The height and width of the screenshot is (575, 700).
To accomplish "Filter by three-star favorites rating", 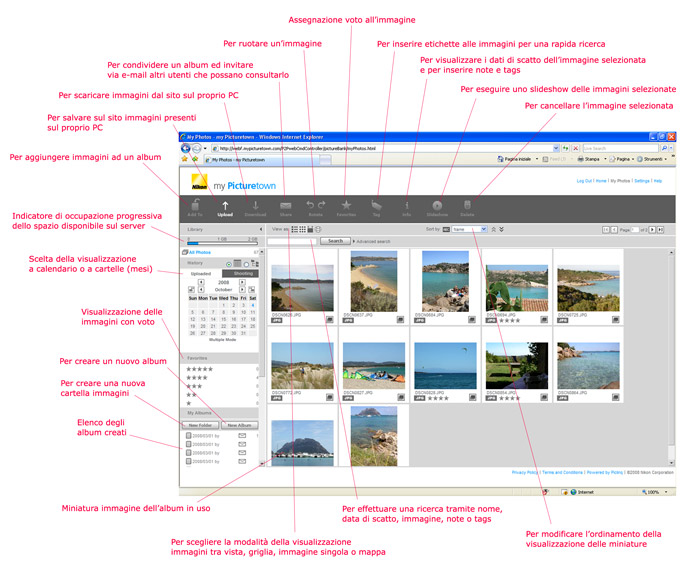I will click(x=194, y=386).
